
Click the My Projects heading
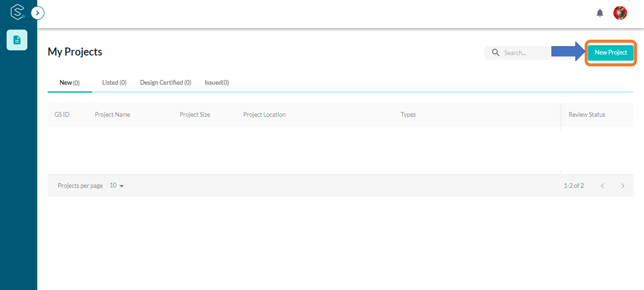coord(75,52)
